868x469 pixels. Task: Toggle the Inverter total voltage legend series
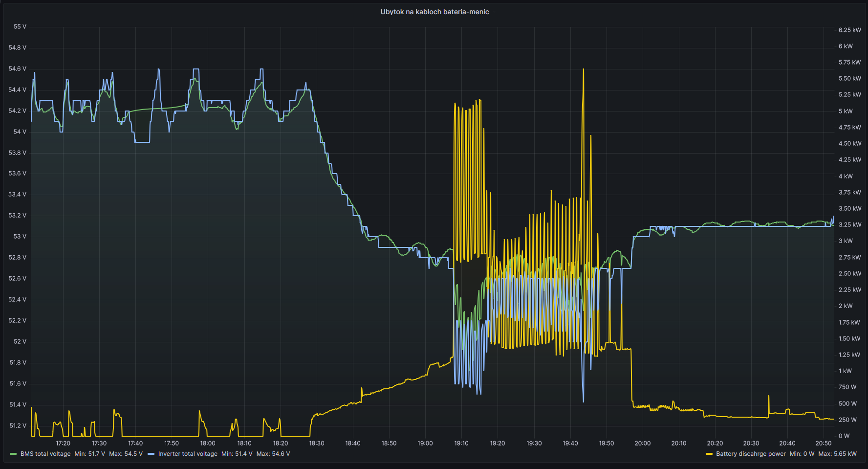187,454
